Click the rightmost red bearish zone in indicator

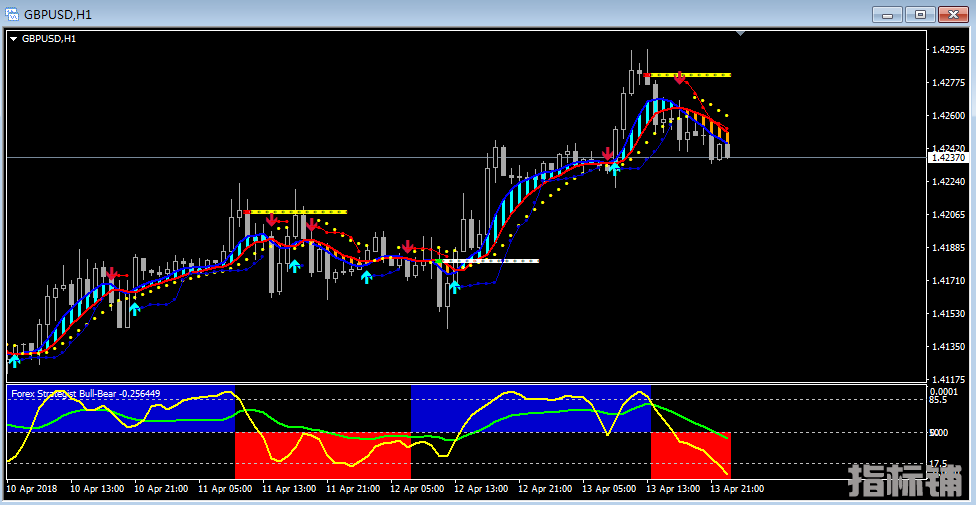tap(690, 456)
